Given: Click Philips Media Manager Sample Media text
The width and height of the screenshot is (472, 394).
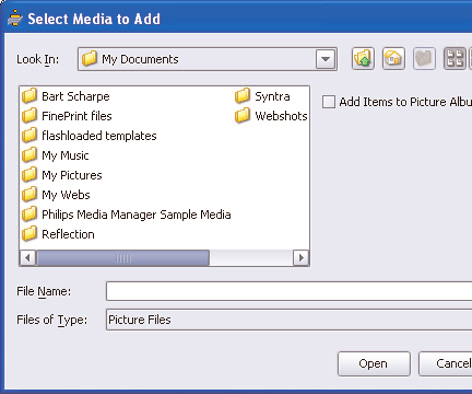Looking at the screenshot, I should (x=136, y=215).
